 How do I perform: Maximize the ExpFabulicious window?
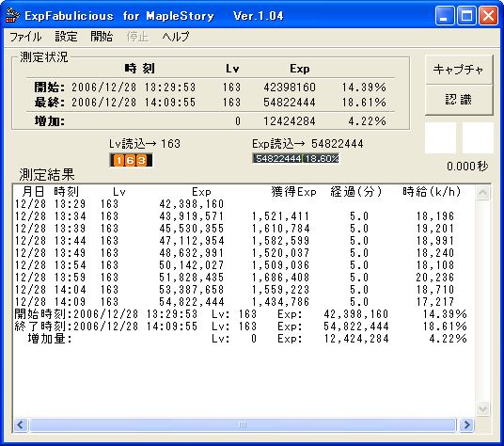(466, 15)
